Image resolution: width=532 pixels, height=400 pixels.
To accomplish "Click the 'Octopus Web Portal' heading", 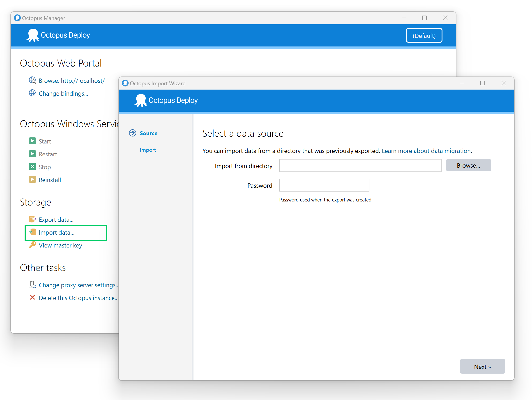I will point(61,63).
